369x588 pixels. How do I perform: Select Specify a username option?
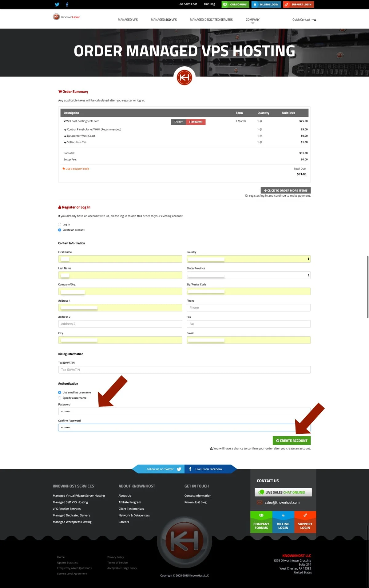tap(60, 398)
